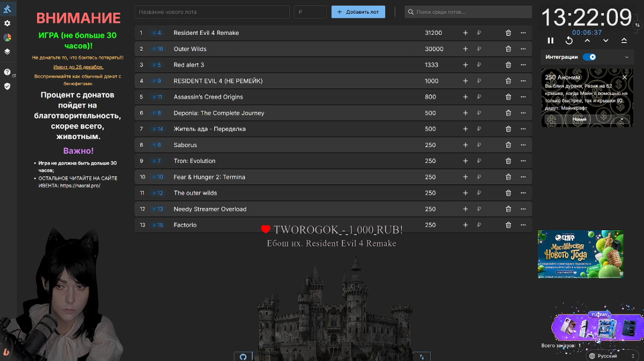The height and width of the screenshot is (361, 644).
Task: Click the 1333 amount for Red alert 3
Action: tap(432, 65)
